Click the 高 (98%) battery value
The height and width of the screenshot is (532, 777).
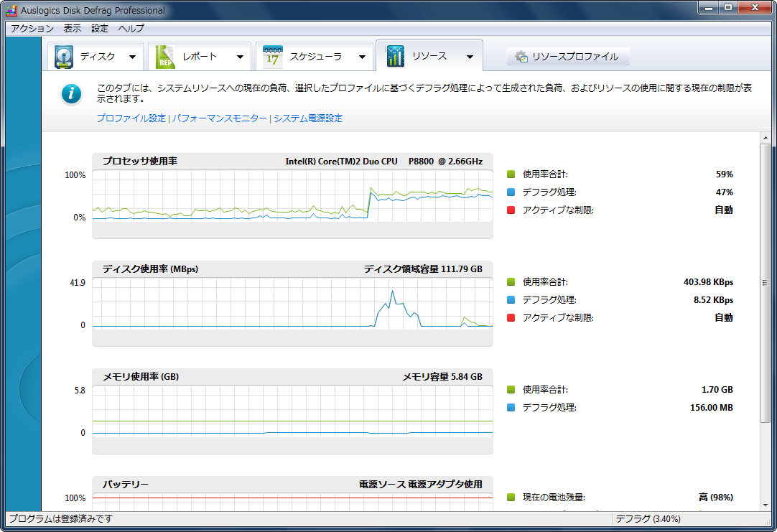(716, 498)
